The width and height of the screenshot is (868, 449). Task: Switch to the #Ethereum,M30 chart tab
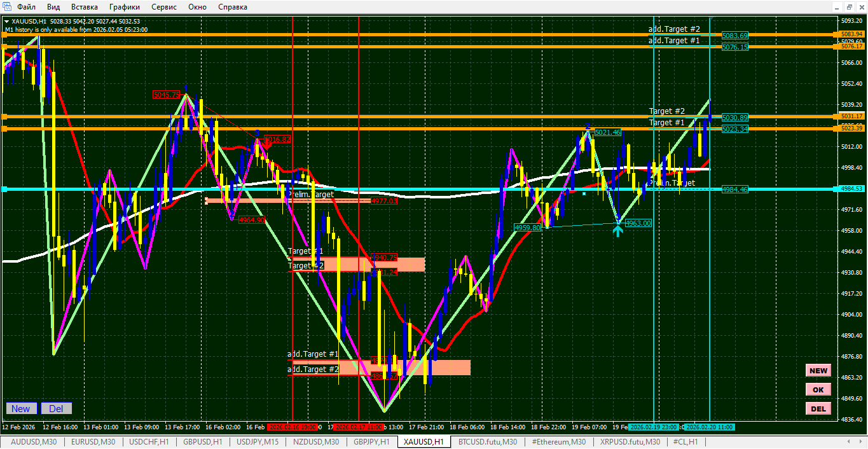pos(559,442)
